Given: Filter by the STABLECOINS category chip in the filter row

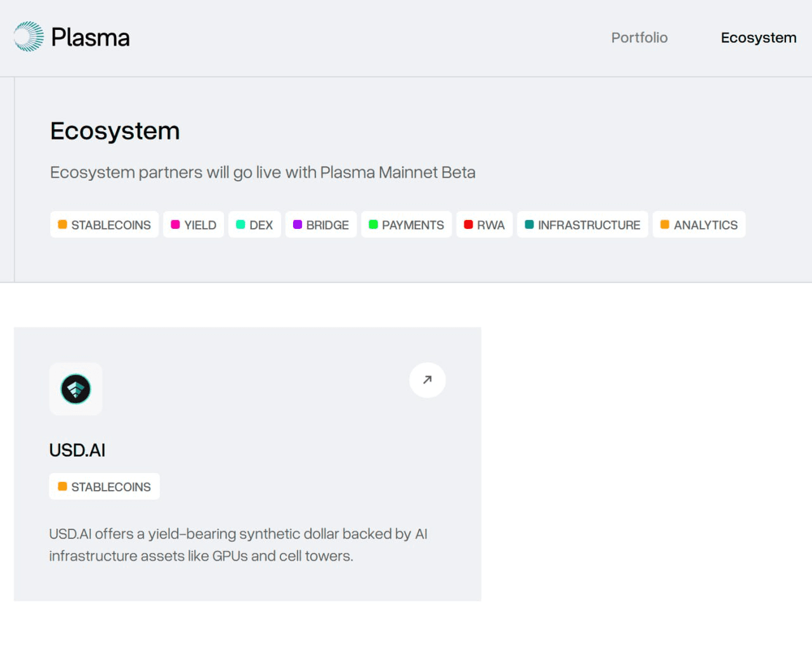Looking at the screenshot, I should tap(104, 224).
